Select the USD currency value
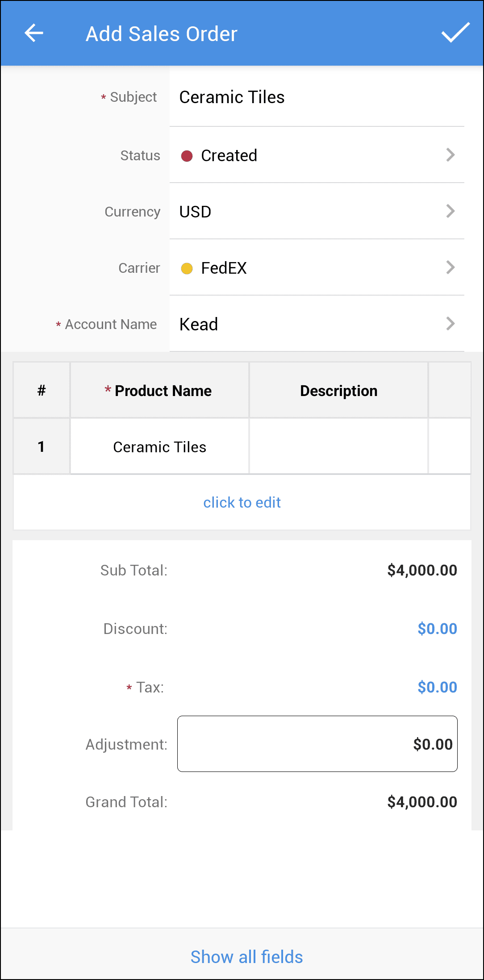Viewport: 484px width, 980px height. [196, 212]
